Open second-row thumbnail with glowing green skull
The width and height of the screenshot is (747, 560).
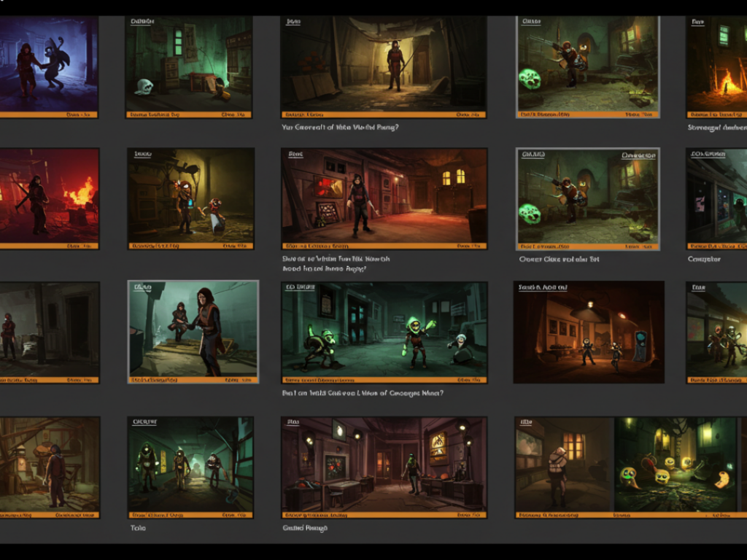(588, 198)
